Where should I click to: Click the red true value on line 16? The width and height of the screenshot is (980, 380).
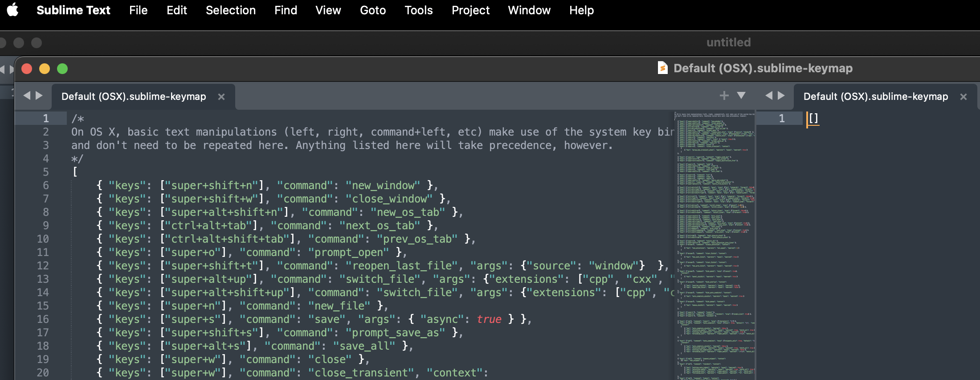click(x=489, y=319)
